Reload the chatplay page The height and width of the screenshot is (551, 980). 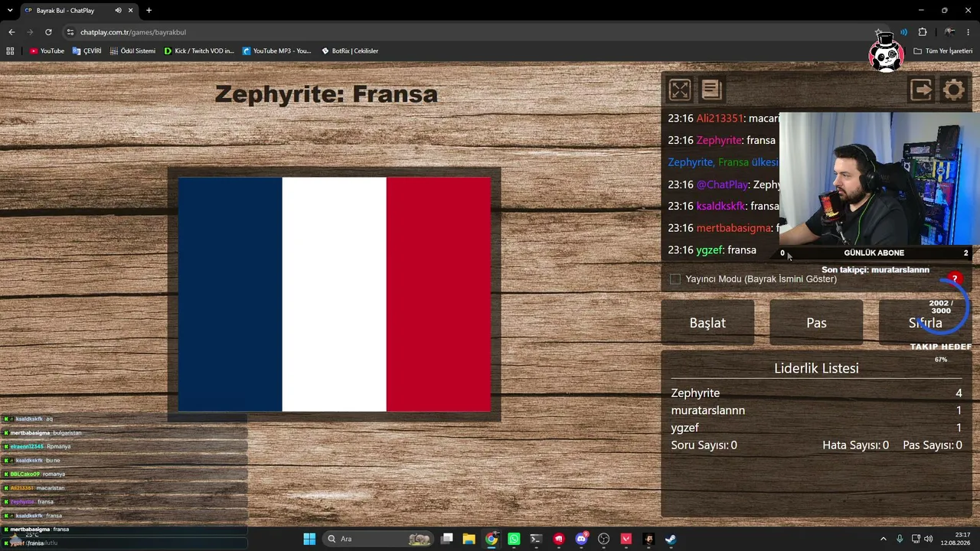click(x=48, y=32)
